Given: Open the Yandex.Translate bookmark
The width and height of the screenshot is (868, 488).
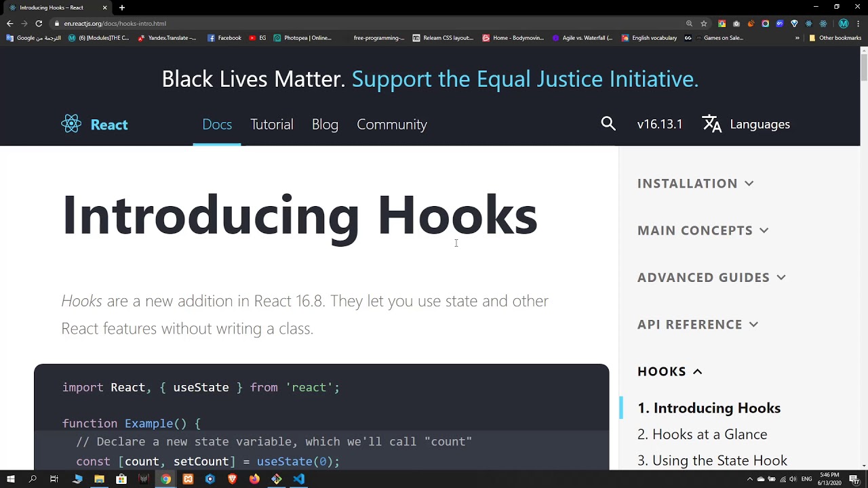Looking at the screenshot, I should coord(167,38).
